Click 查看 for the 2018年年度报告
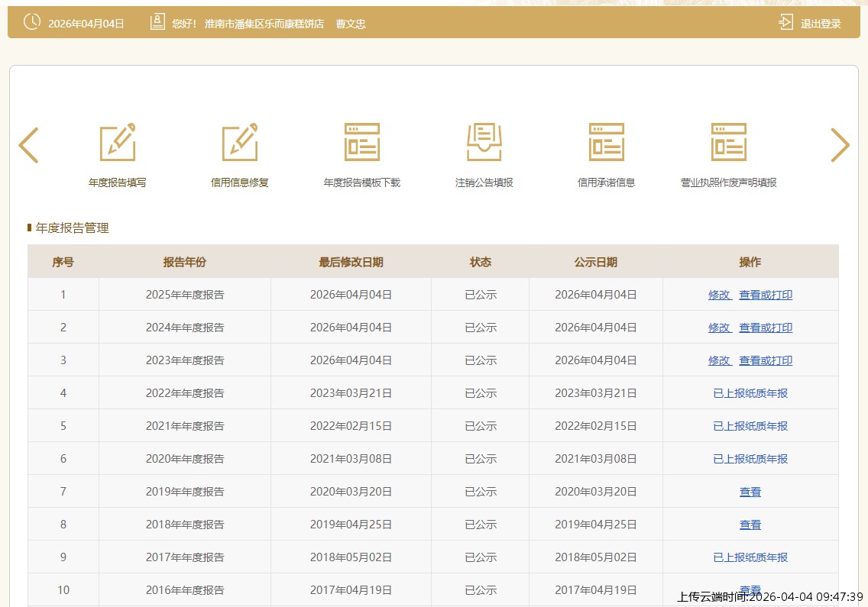The height and width of the screenshot is (607, 868). pos(750,525)
